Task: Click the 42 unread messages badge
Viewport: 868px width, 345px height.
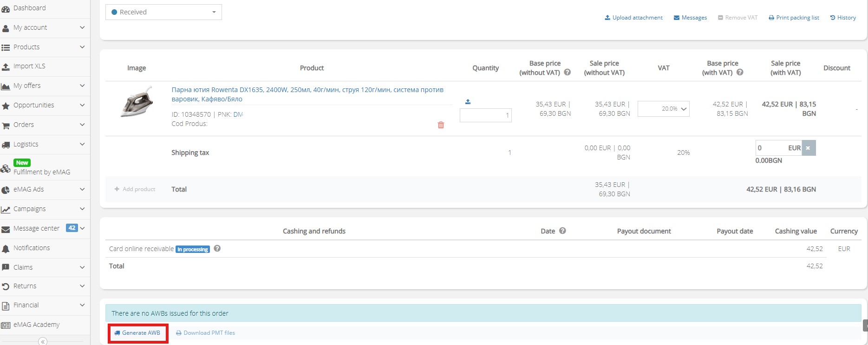Action: [x=72, y=228]
